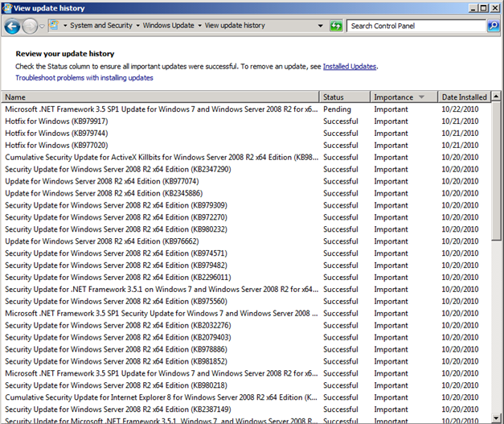Screen dimensions: 504x424
Task: Sort the list by Name column header
Action: [x=161, y=97]
